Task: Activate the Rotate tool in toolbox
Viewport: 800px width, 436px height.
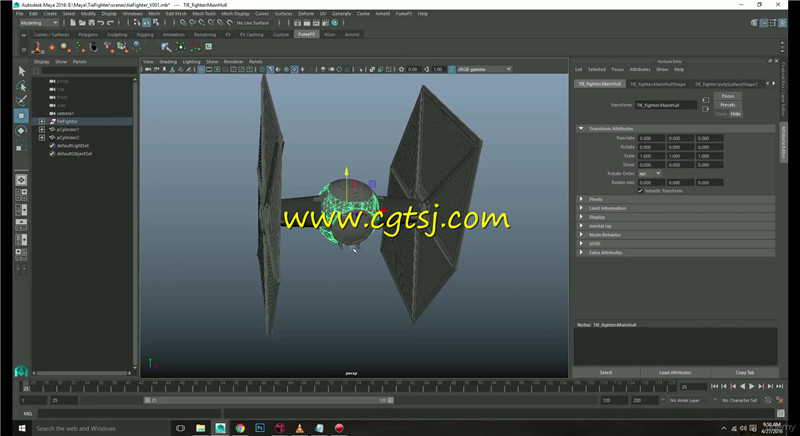Action: coord(21,131)
